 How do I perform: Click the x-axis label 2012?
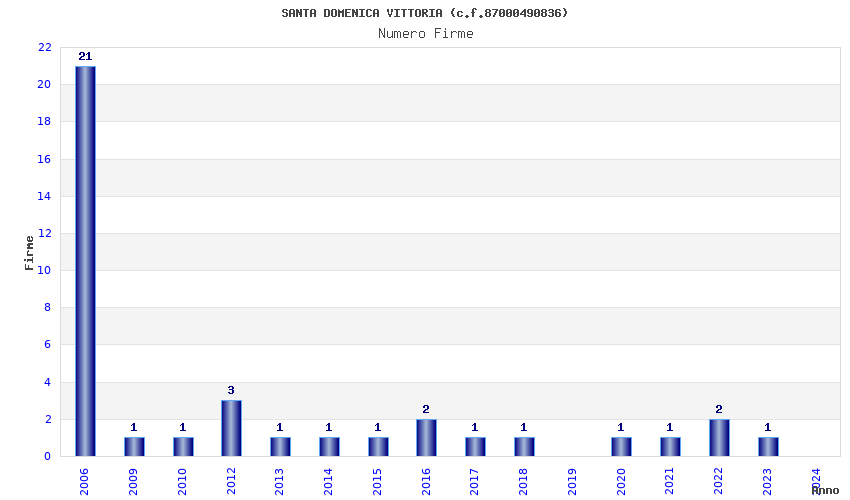tap(231, 482)
